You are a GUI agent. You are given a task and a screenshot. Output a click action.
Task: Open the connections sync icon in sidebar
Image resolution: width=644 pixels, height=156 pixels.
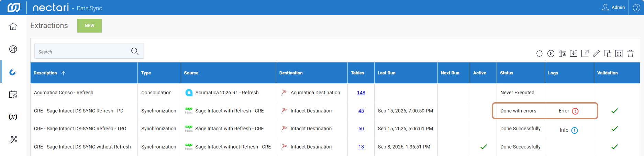coord(13,49)
